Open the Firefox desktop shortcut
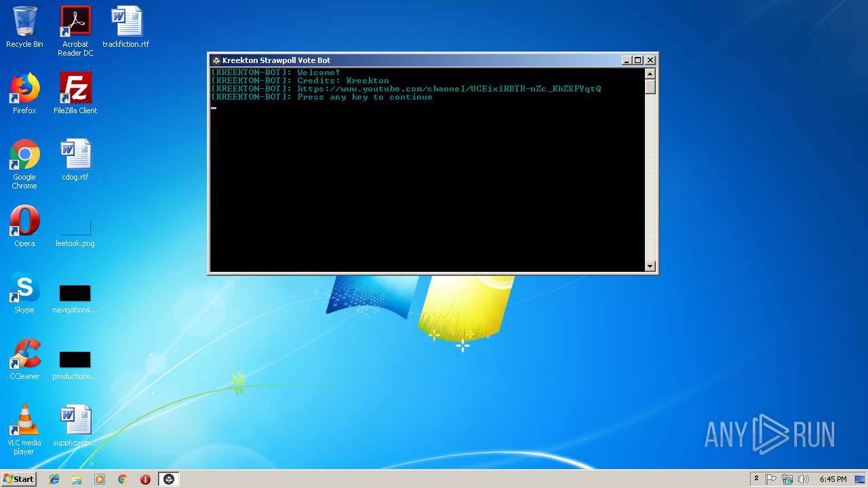This screenshot has height=488, width=868. 24,94
